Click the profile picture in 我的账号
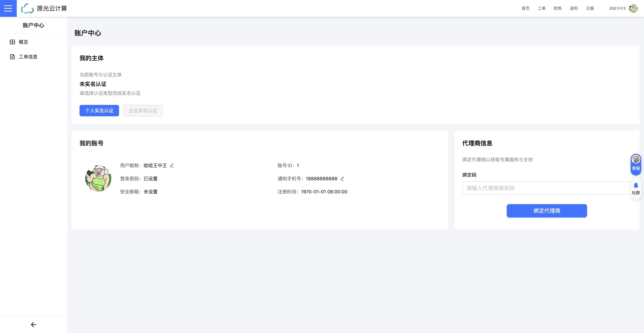The image size is (644, 333). [98, 178]
